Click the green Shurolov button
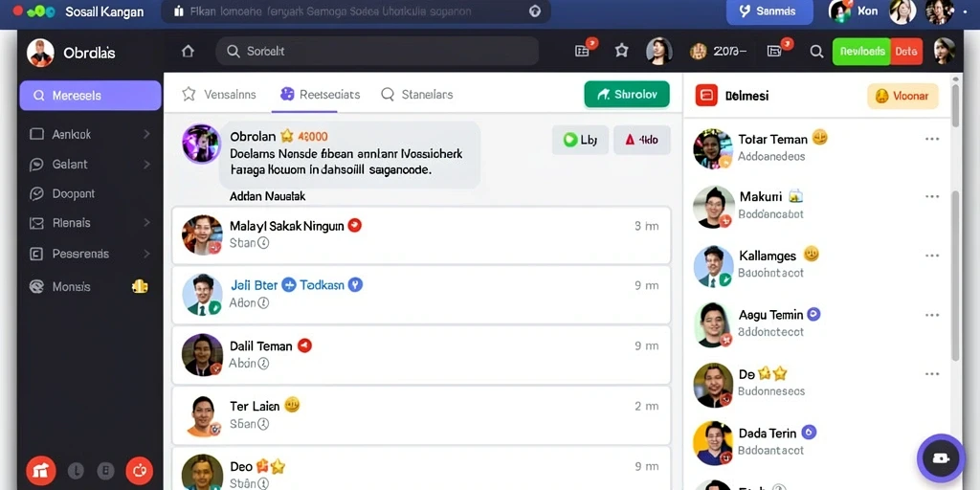980x490 pixels. [627, 95]
